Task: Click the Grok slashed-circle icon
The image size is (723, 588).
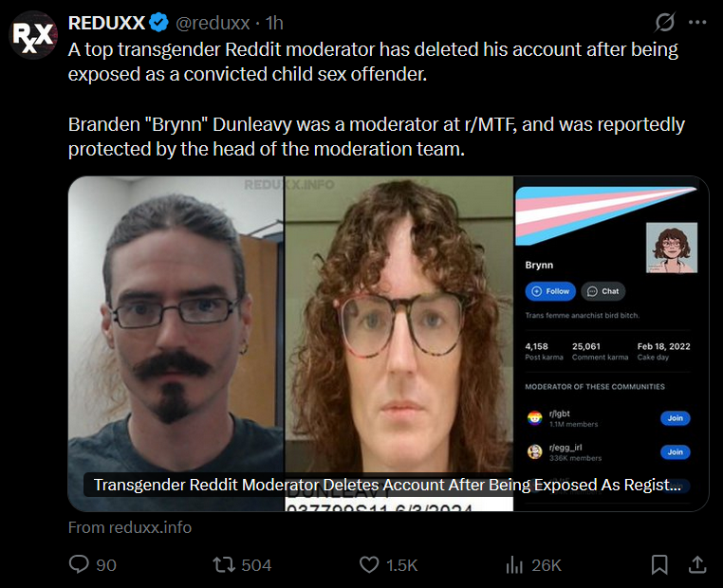Action: click(664, 22)
